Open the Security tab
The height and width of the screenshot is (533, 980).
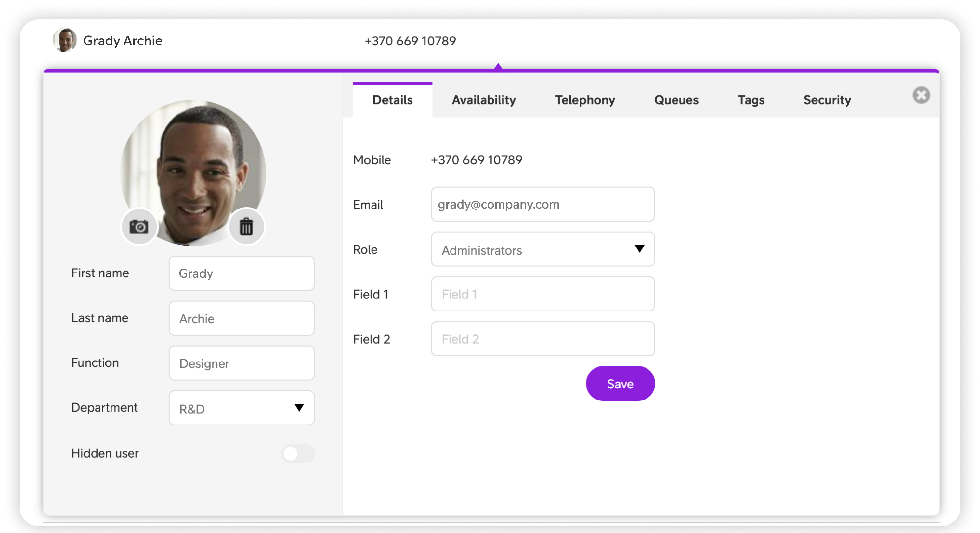tap(827, 100)
